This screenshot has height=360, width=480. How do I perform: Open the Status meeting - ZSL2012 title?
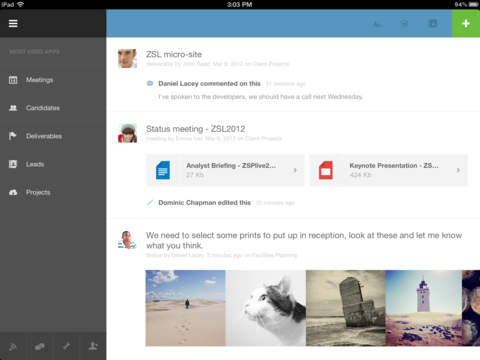195,129
